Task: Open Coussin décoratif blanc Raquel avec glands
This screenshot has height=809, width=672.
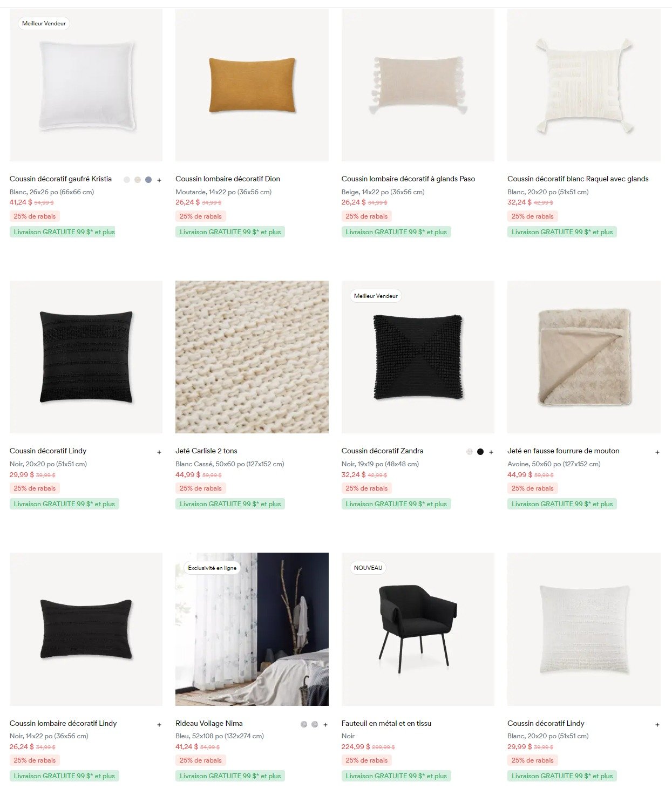Action: 578,179
